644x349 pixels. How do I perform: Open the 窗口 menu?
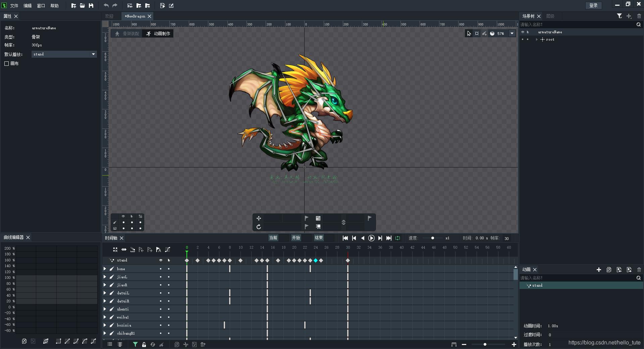41,6
